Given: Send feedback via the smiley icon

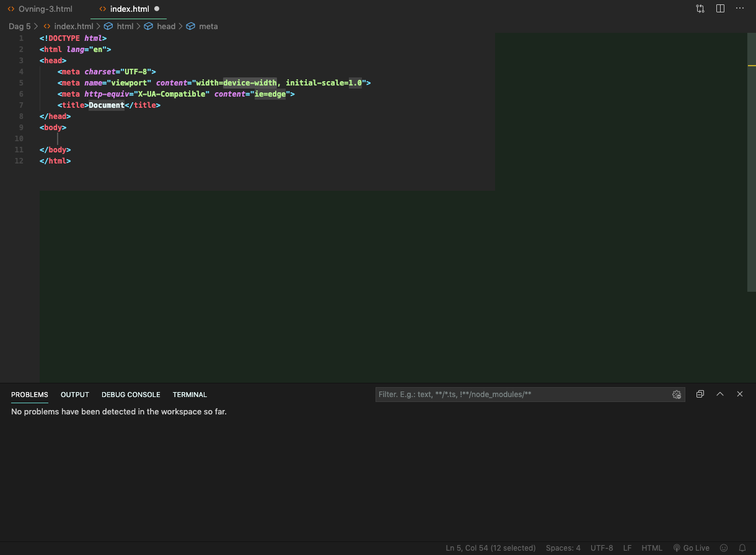Looking at the screenshot, I should click(724, 548).
